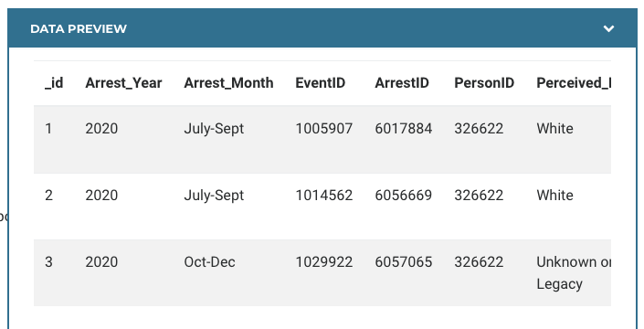Click ArrestID value 6056669
This screenshot has width=644, height=329.
point(404,195)
